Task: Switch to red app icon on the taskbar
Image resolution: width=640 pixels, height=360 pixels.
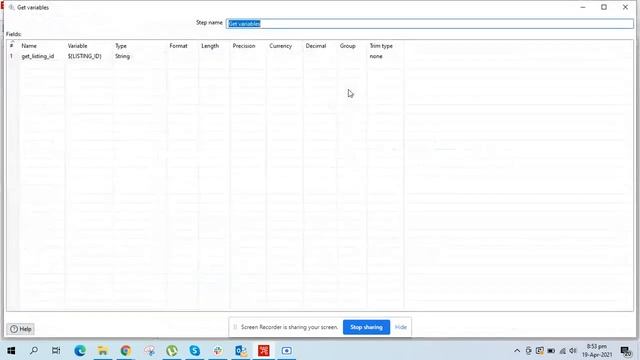Action: pos(264,351)
